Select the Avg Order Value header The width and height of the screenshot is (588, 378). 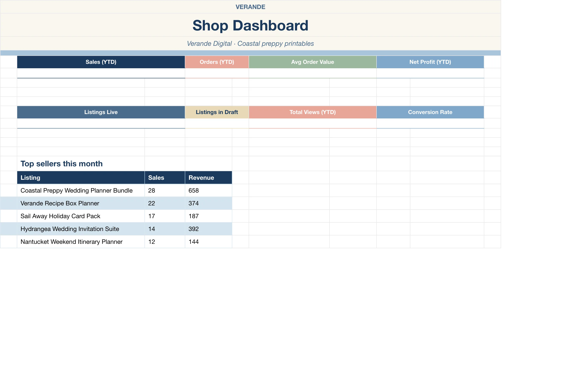coord(312,62)
